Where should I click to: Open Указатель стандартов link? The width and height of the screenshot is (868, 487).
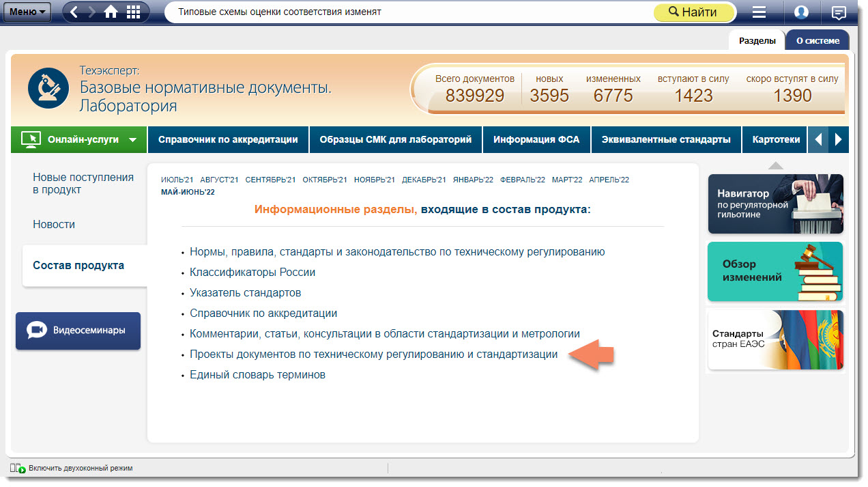(x=245, y=292)
